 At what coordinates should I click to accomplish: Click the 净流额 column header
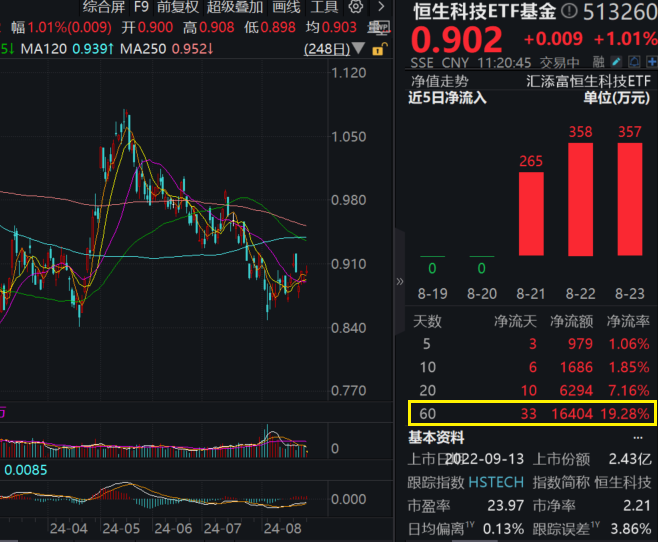pyautogui.click(x=572, y=322)
